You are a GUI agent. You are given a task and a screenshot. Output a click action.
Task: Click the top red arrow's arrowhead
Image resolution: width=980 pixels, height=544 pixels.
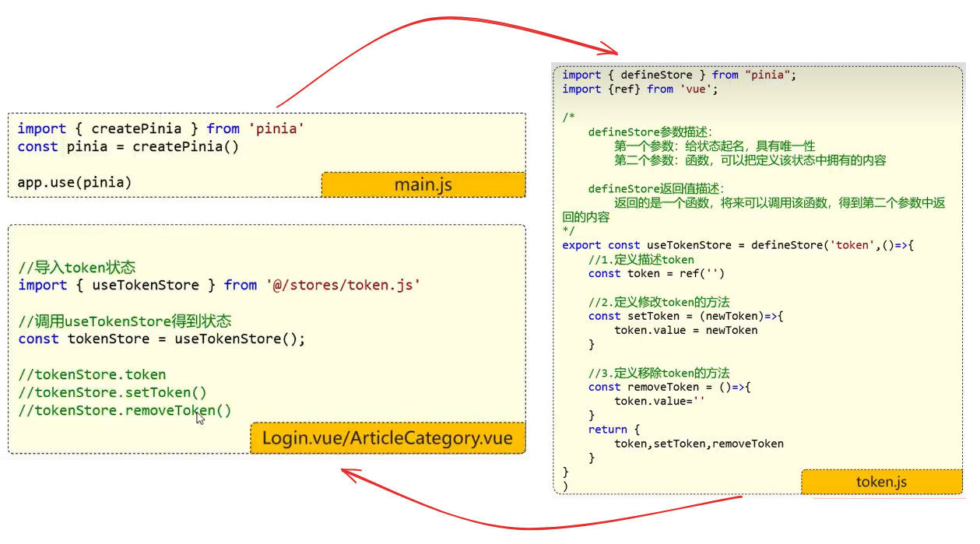point(607,51)
